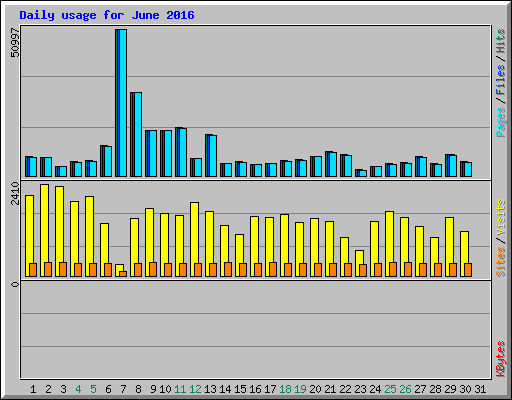The width and height of the screenshot is (512, 400).
Task: Click the day 1 axis label
Action: coord(33,389)
